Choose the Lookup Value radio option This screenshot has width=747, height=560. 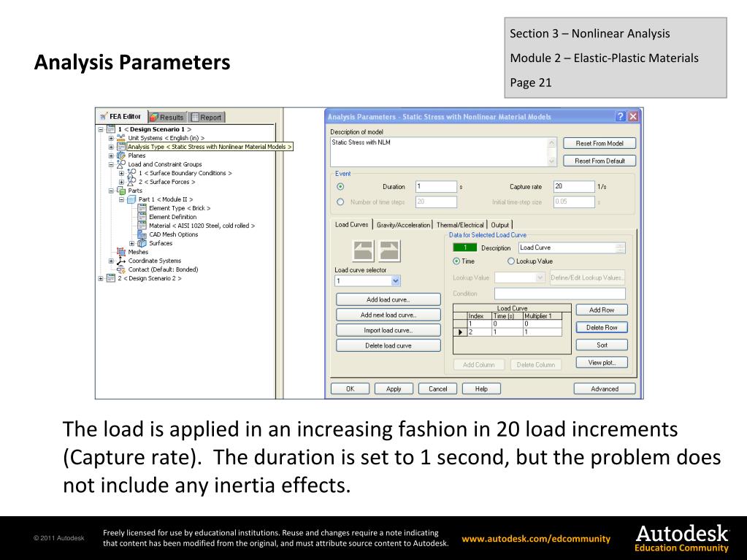click(511, 261)
